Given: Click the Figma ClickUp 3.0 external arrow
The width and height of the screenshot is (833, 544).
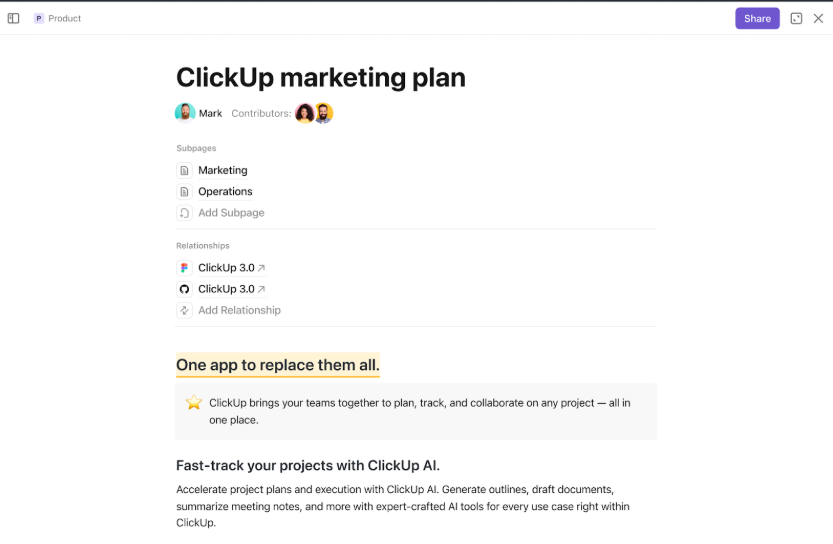Looking at the screenshot, I should (262, 268).
